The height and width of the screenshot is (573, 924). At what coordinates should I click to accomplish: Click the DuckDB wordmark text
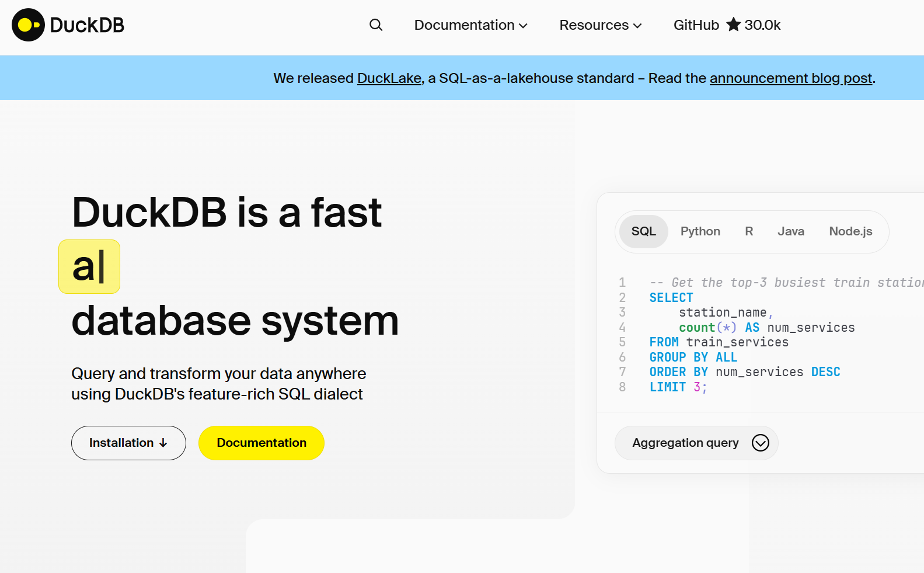point(87,25)
